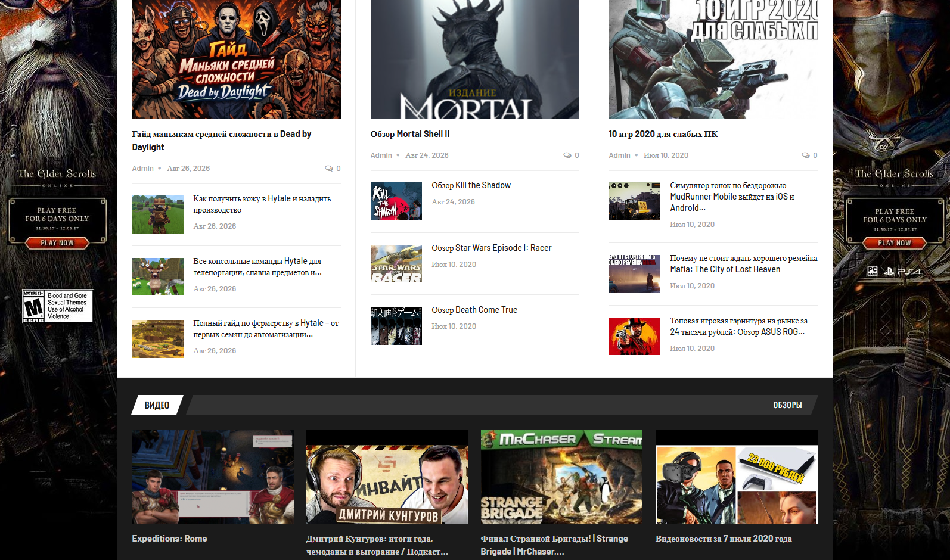Click PLAY NOW on left Elder Scrolls banner
The image size is (950, 560).
click(x=57, y=243)
